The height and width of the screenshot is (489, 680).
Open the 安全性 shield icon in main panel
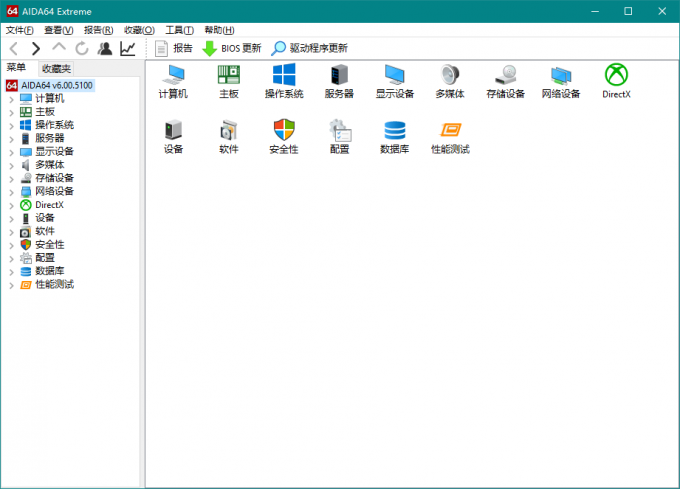click(x=284, y=131)
